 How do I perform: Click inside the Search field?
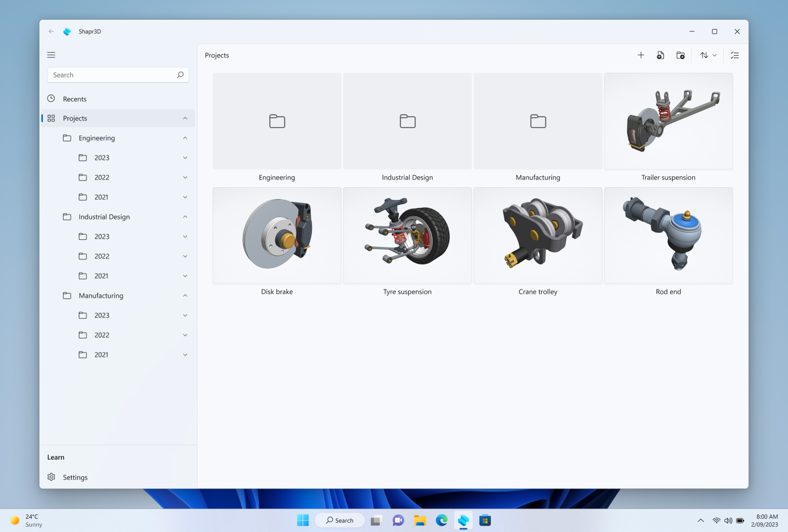[x=109, y=74]
